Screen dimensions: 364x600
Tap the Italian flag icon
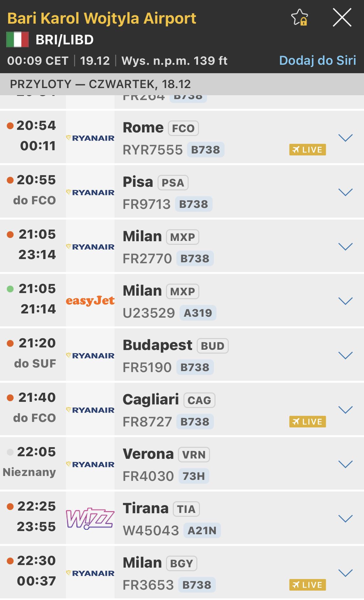click(x=17, y=40)
